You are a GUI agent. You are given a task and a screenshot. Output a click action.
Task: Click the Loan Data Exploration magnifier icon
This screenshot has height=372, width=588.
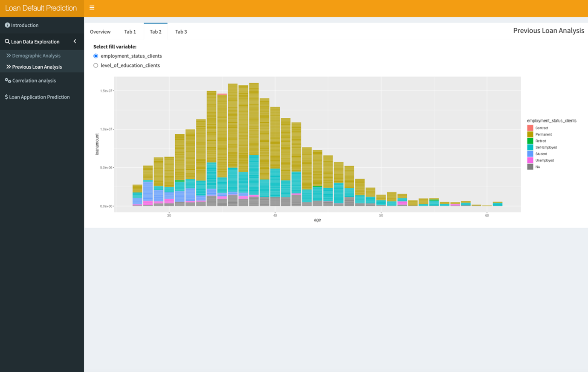click(x=7, y=42)
